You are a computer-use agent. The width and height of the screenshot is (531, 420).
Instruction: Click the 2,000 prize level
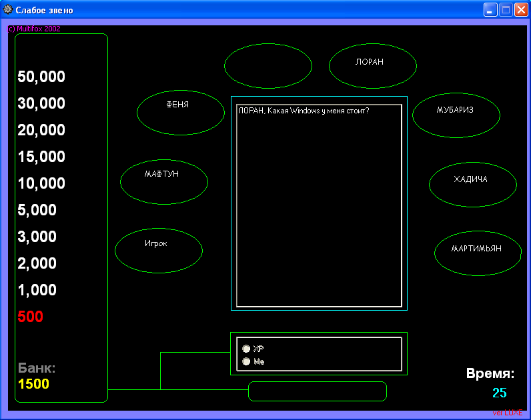pos(37,263)
